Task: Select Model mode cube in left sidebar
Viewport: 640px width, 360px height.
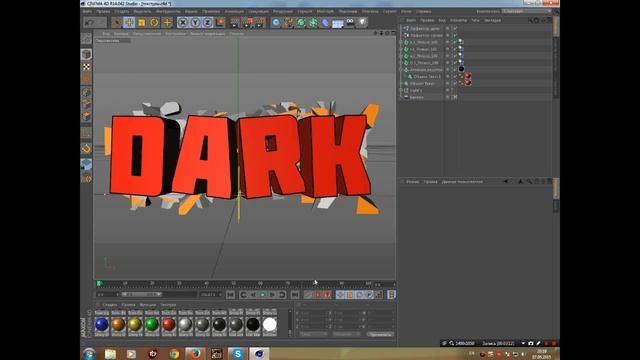Action: pos(86,54)
